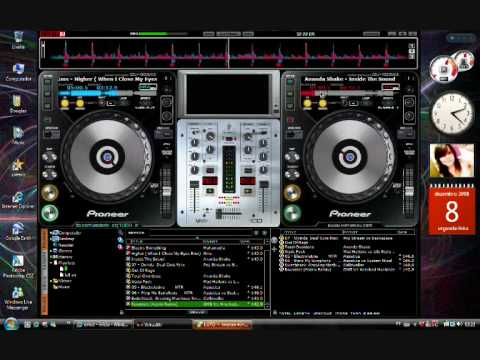The height and width of the screenshot is (360, 480).
Task: Trigger first yellow hot cue on left deck
Action: pyautogui.click(x=64, y=103)
